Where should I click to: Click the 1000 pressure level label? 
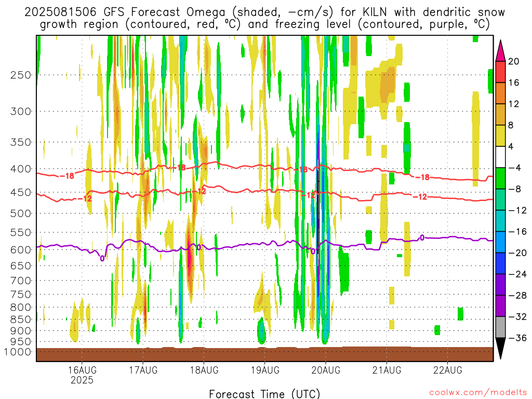[18, 352]
